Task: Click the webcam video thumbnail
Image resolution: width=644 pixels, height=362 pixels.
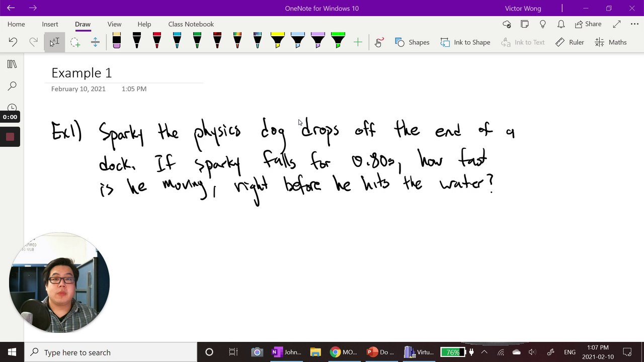Action: (59, 283)
